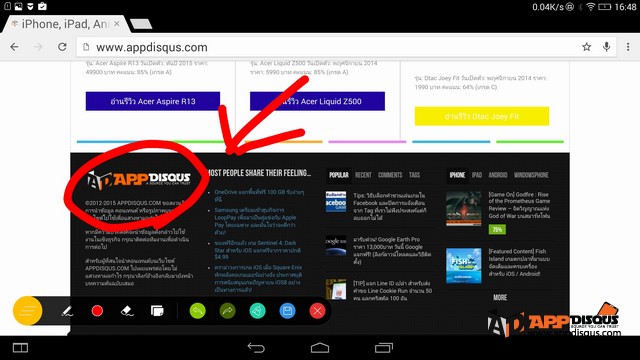The height and width of the screenshot is (360, 640).
Task: Tap the layers overlay icon
Action: [157, 311]
